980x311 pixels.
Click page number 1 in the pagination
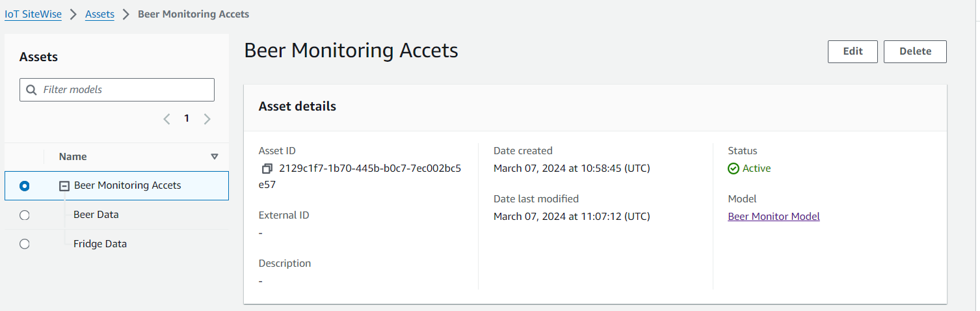[x=187, y=118]
